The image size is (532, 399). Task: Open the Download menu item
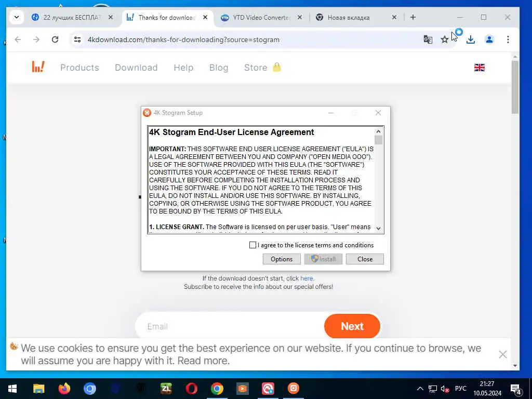[x=136, y=68]
